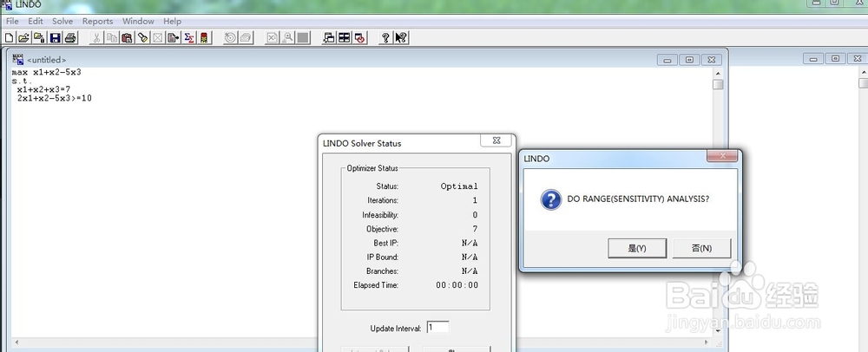This screenshot has height=352, width=868.
Task: Click the Open file folder icon
Action: [23, 37]
